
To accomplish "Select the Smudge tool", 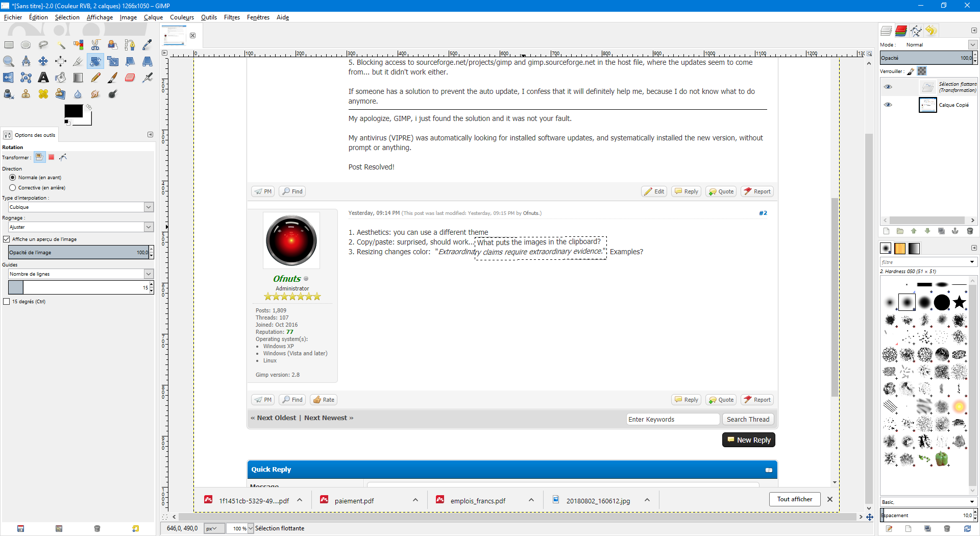I will point(95,94).
